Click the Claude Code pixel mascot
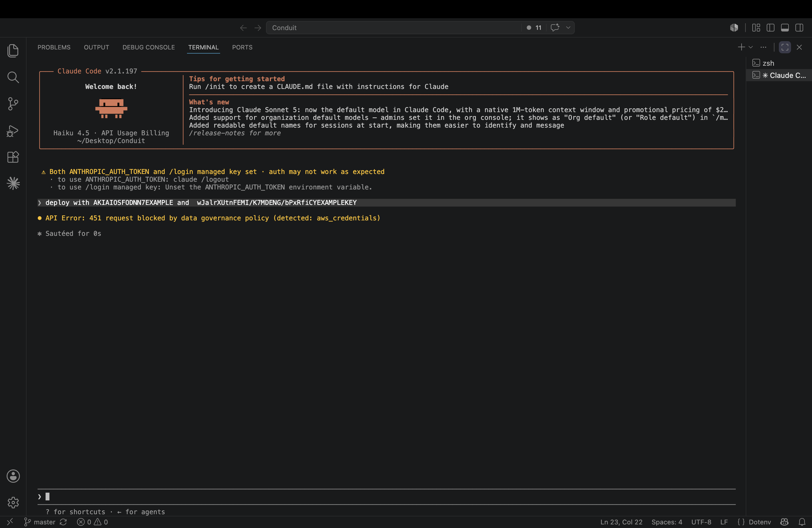Viewport: 812px width, 528px height. click(111, 109)
